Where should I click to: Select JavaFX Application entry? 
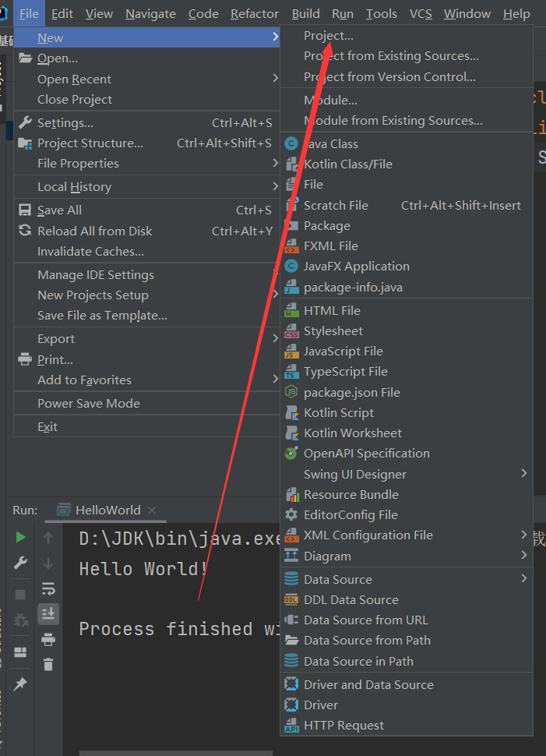pyautogui.click(x=407, y=266)
